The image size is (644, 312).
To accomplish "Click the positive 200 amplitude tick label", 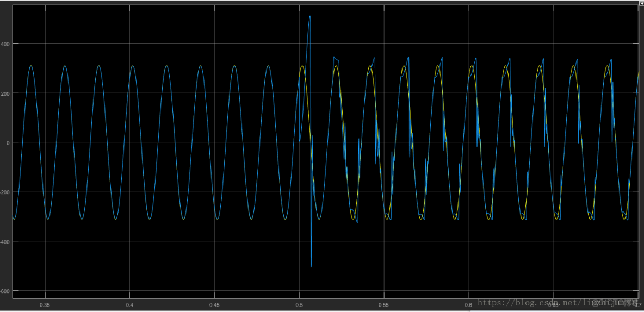I will click(x=6, y=93).
